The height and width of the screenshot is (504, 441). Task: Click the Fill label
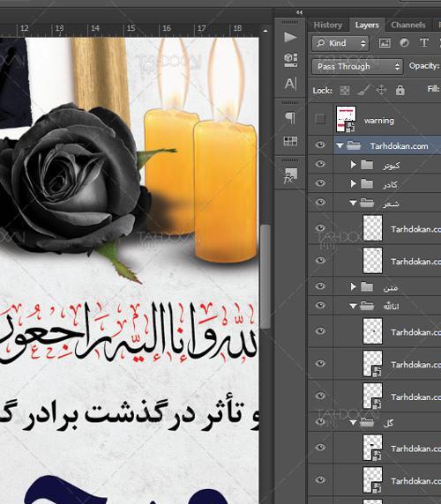pos(434,89)
